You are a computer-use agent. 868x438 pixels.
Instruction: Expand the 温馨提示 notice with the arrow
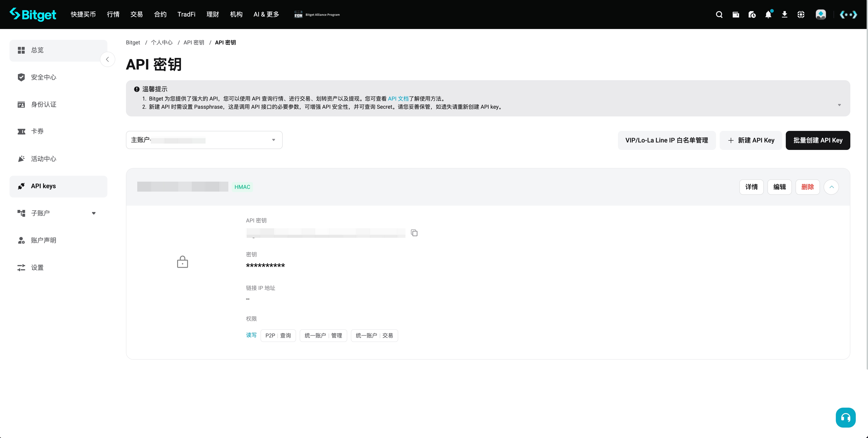pyautogui.click(x=839, y=105)
